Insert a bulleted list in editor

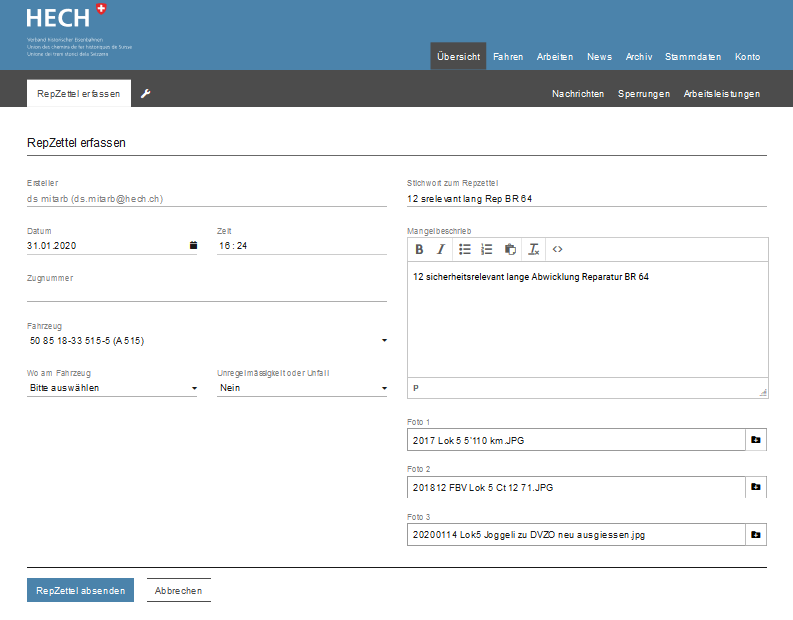(465, 249)
